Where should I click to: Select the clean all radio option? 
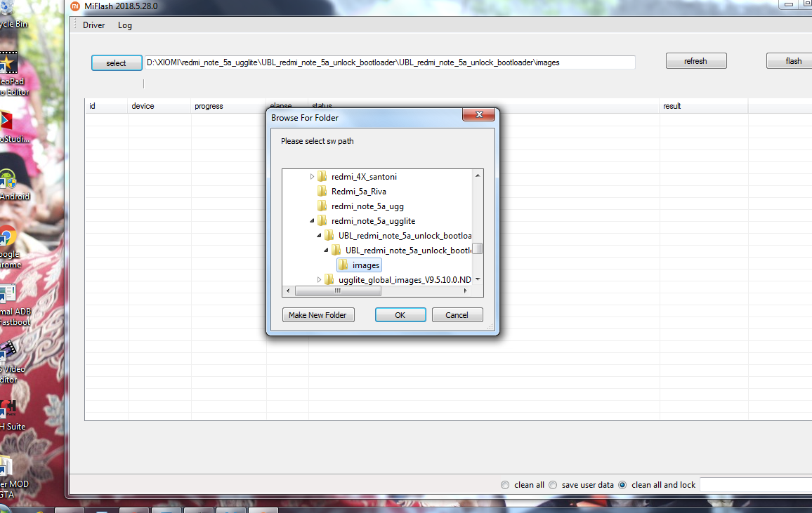505,485
